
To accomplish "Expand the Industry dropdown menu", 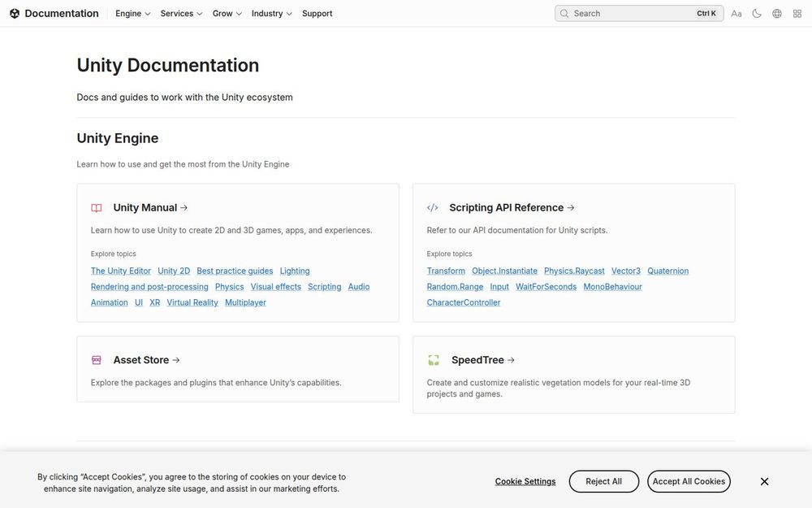I will coord(271,14).
